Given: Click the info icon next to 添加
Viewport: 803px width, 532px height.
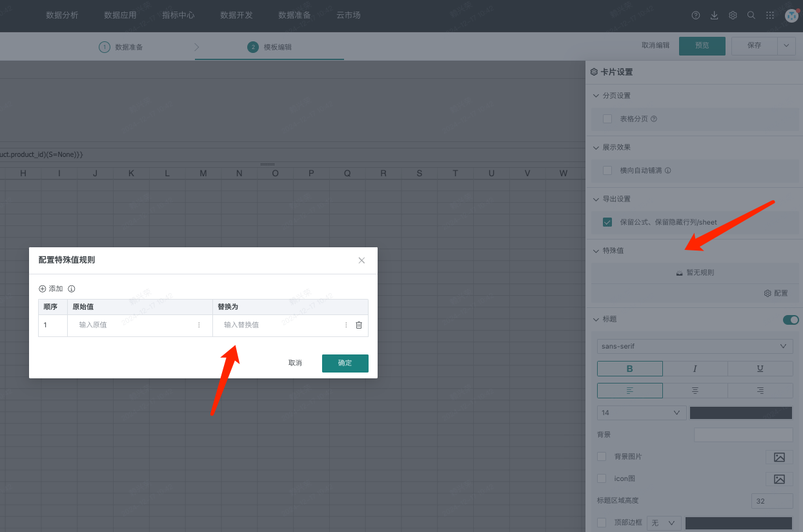Looking at the screenshot, I should pos(72,289).
